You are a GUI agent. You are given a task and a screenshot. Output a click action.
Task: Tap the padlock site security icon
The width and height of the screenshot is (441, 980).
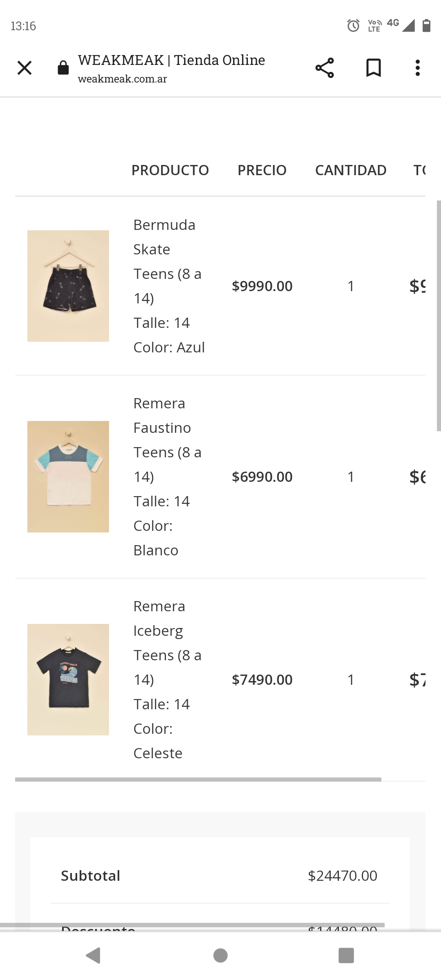click(63, 68)
